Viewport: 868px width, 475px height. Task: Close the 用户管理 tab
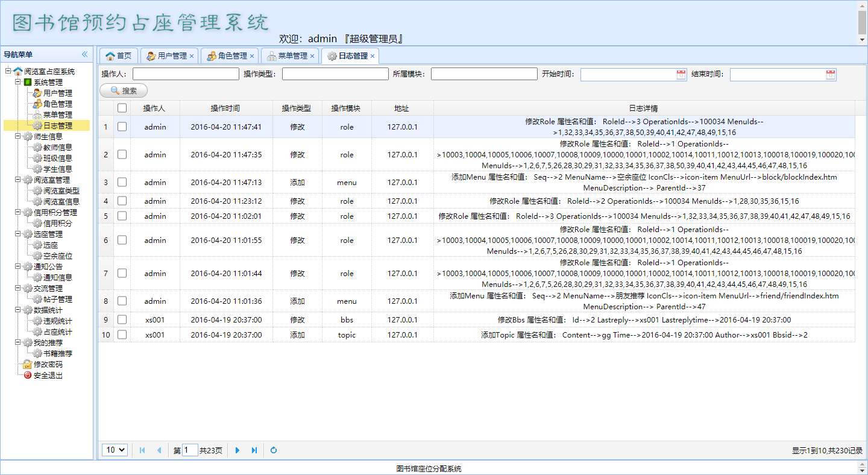tap(192, 56)
